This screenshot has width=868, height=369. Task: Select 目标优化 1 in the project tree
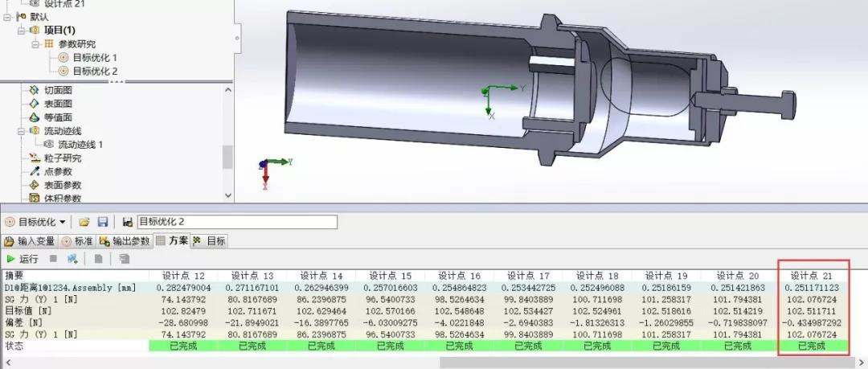[x=95, y=58]
